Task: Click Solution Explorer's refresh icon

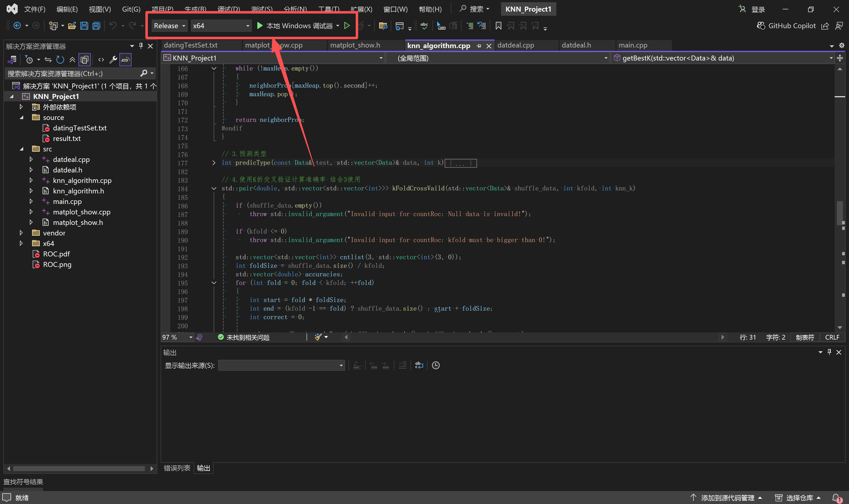Action: pyautogui.click(x=60, y=60)
